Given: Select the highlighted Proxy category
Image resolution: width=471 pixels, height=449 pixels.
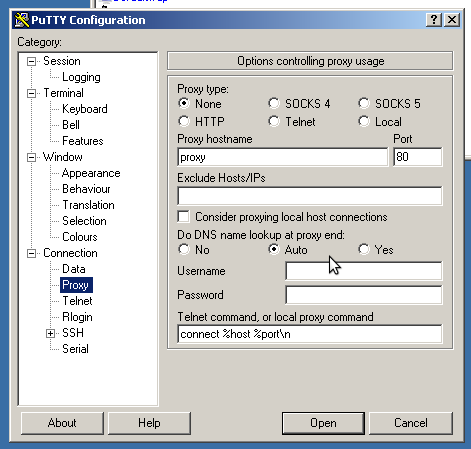Looking at the screenshot, I should point(76,285).
